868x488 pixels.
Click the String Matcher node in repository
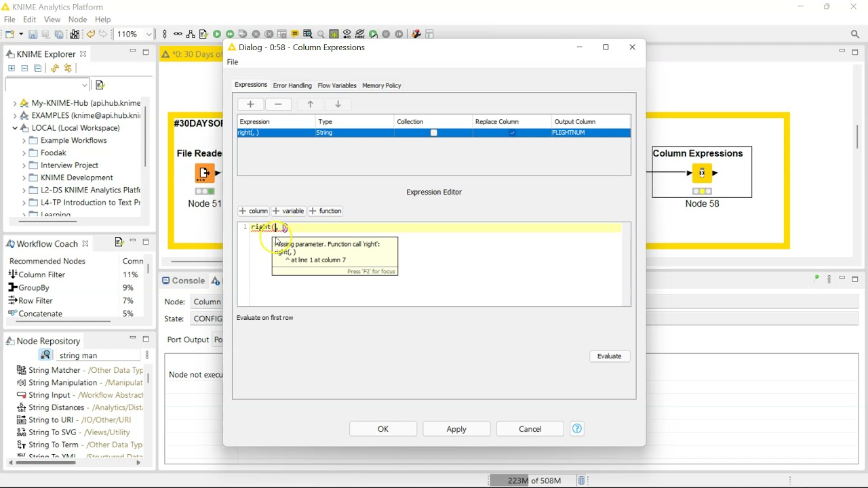[79, 370]
